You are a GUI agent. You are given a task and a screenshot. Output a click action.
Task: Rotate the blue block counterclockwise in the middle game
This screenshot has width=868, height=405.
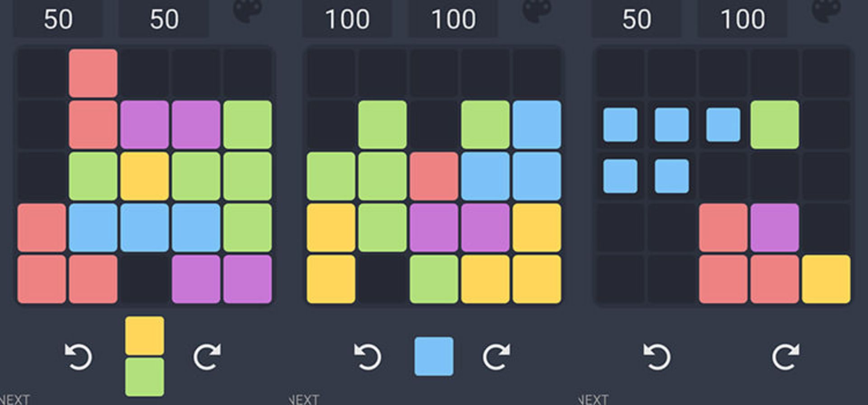(368, 357)
